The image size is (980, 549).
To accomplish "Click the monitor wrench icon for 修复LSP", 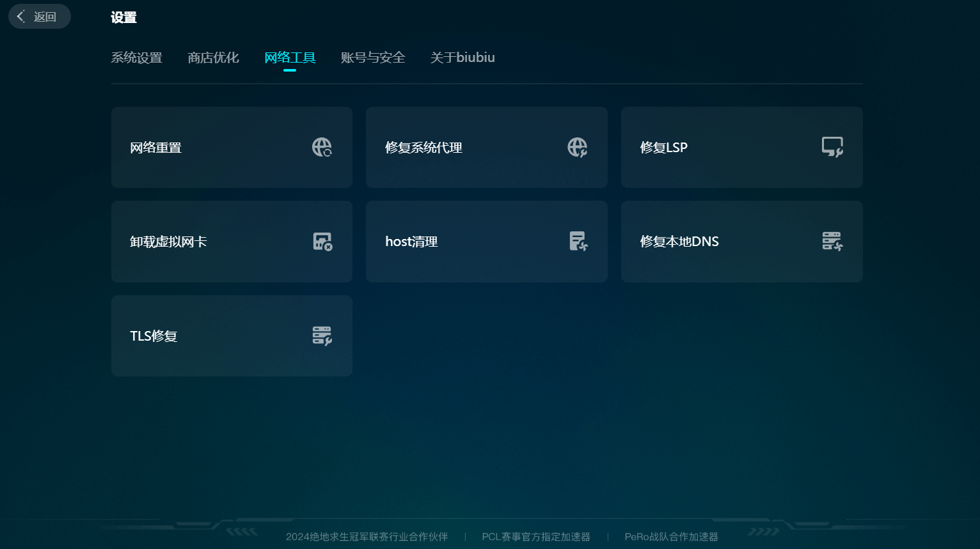I will coord(832,148).
